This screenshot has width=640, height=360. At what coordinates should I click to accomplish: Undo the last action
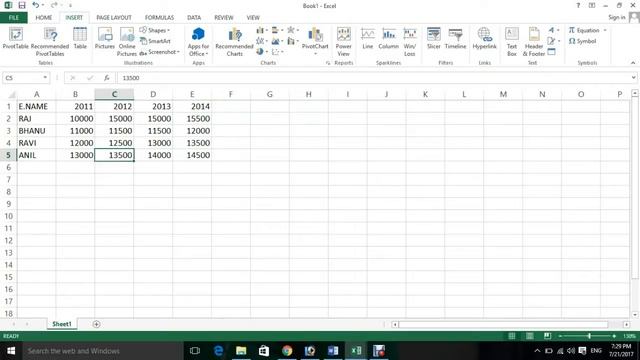click(36, 5)
